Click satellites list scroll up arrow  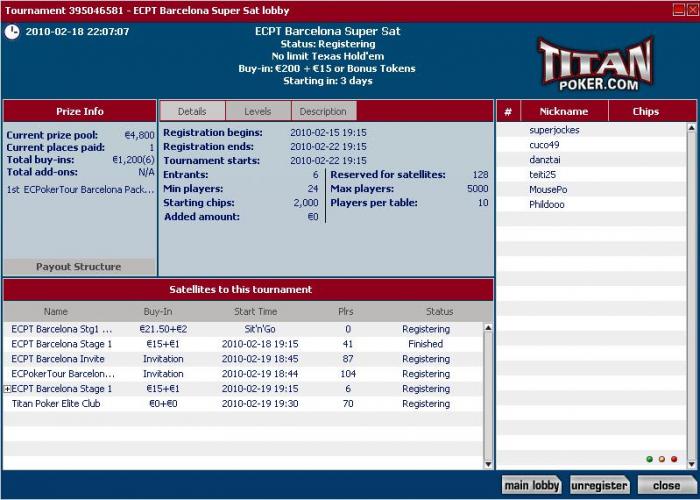(x=488, y=328)
